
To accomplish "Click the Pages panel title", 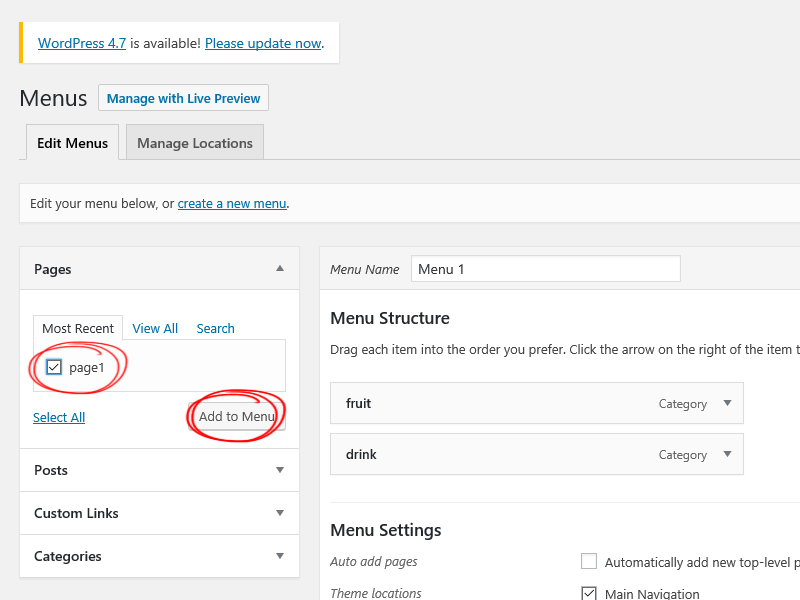I will (53, 269).
